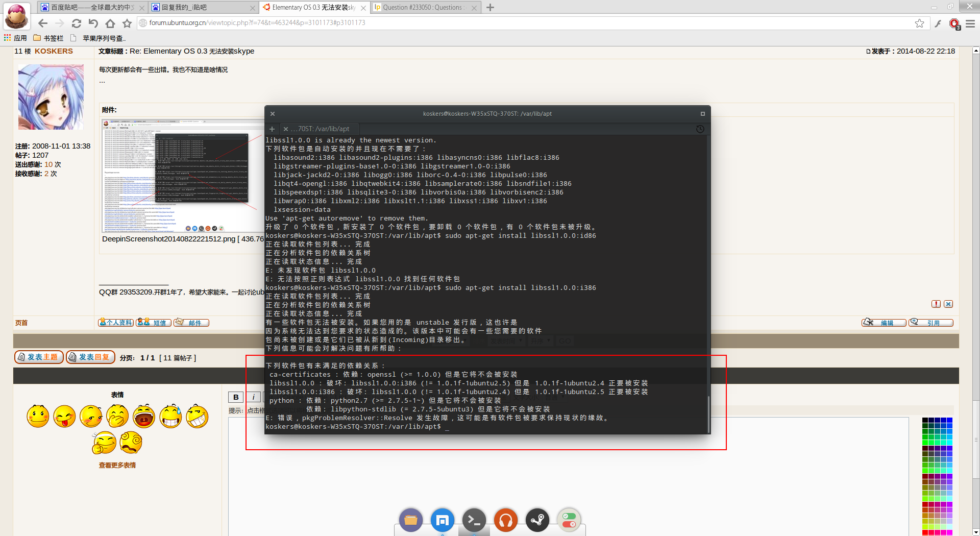Open Files manager in the dock
The height and width of the screenshot is (536, 980).
point(411,520)
